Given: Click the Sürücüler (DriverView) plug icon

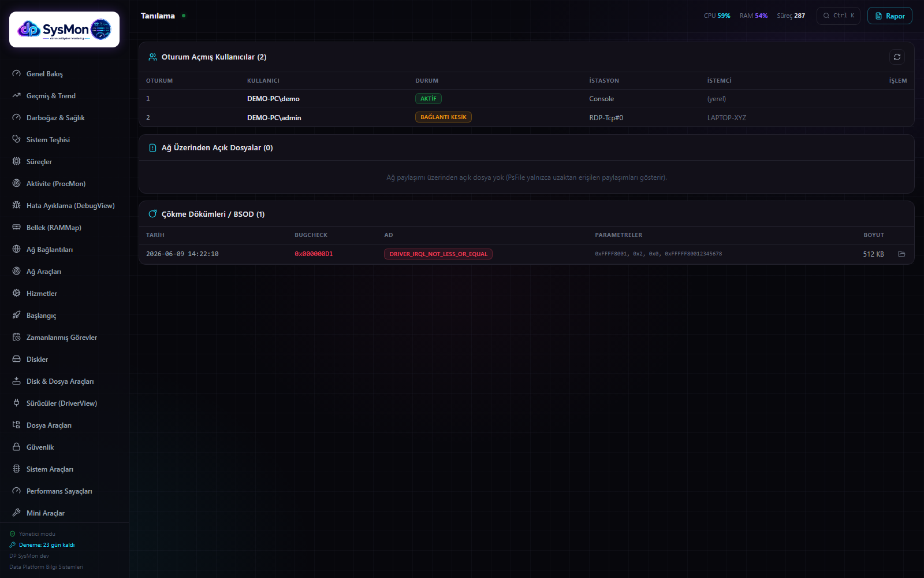Looking at the screenshot, I should click(x=16, y=403).
